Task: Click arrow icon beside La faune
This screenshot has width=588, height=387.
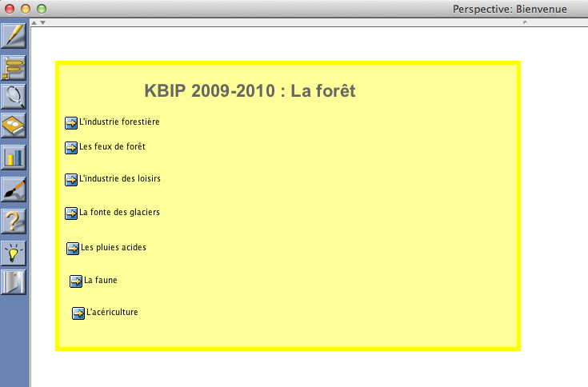Action: (x=76, y=281)
